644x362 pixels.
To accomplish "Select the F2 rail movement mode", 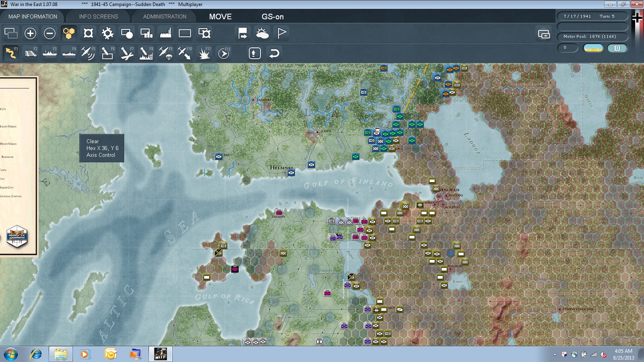I will 31,53.
